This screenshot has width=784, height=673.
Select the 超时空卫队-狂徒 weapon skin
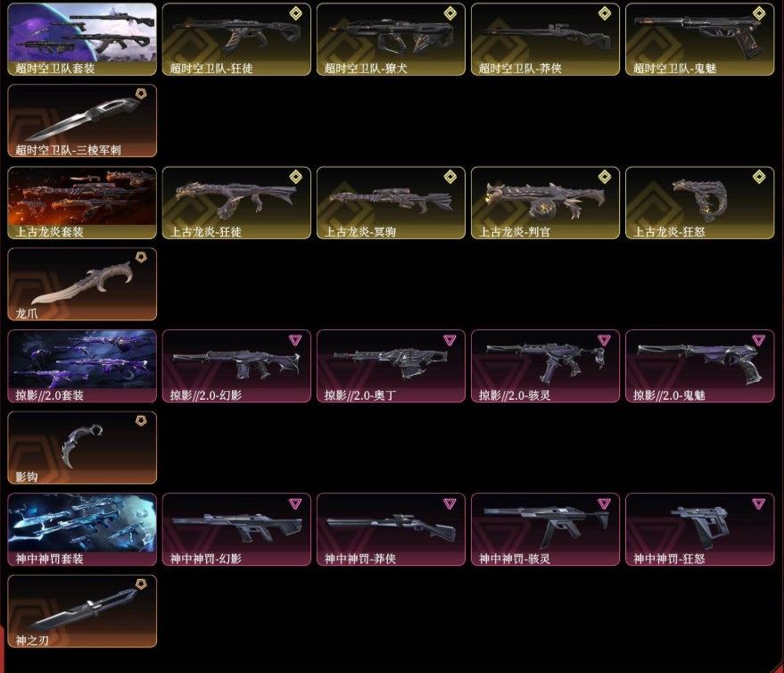click(x=236, y=39)
